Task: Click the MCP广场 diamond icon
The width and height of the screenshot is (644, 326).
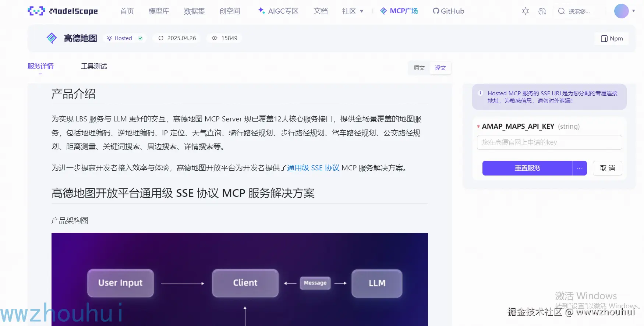Action: 383,11
